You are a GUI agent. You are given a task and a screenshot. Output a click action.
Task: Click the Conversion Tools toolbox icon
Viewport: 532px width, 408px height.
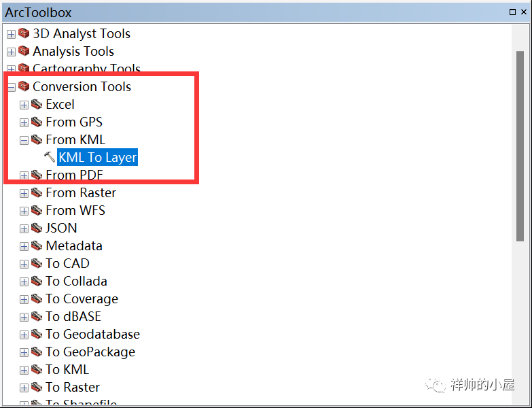24,86
